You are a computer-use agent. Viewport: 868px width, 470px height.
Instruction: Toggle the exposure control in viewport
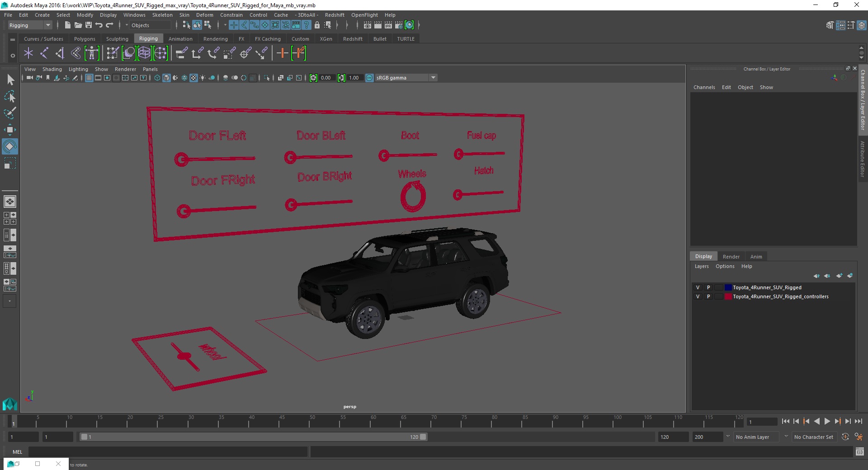313,78
